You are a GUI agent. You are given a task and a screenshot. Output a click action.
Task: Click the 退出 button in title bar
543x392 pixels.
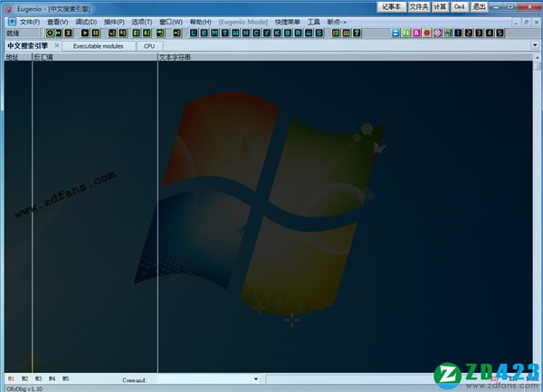tap(480, 6)
